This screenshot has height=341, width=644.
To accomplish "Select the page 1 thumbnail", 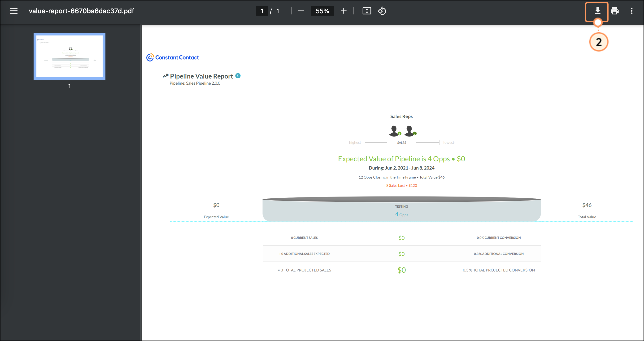I will click(x=70, y=56).
